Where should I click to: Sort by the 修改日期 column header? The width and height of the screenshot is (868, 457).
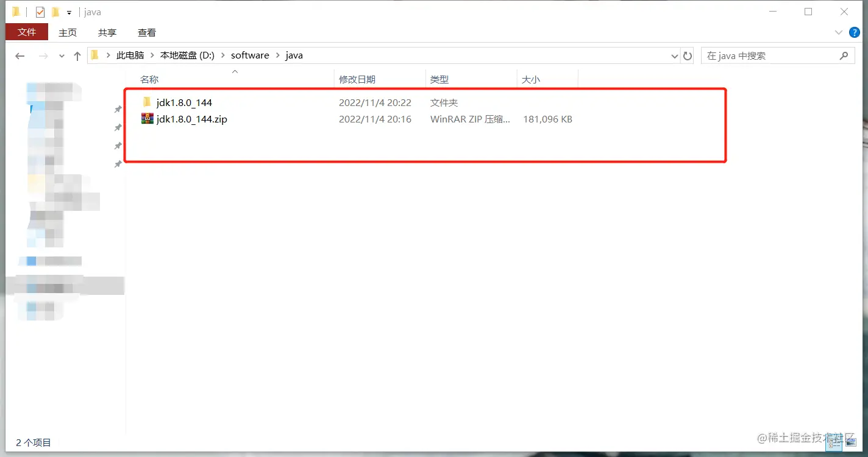[380, 80]
